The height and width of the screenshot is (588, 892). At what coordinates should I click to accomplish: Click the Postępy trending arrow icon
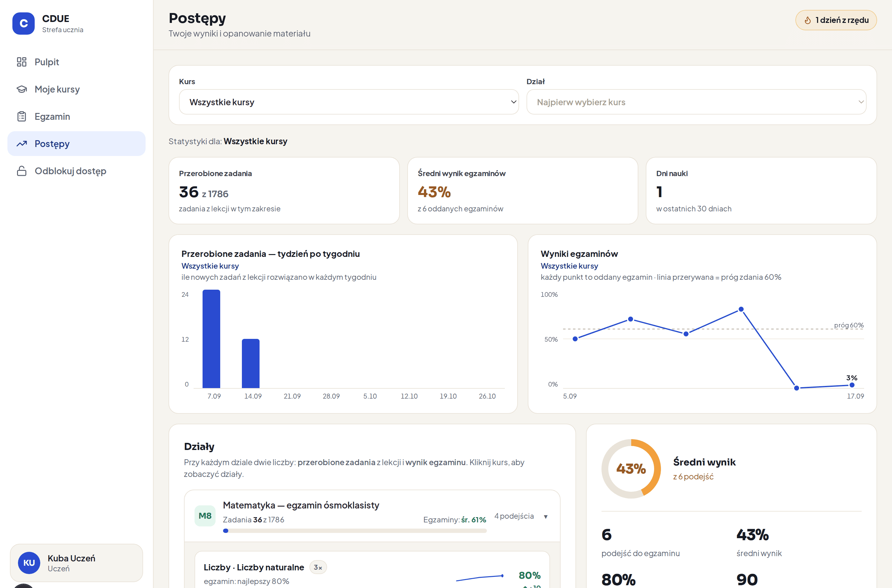click(22, 144)
